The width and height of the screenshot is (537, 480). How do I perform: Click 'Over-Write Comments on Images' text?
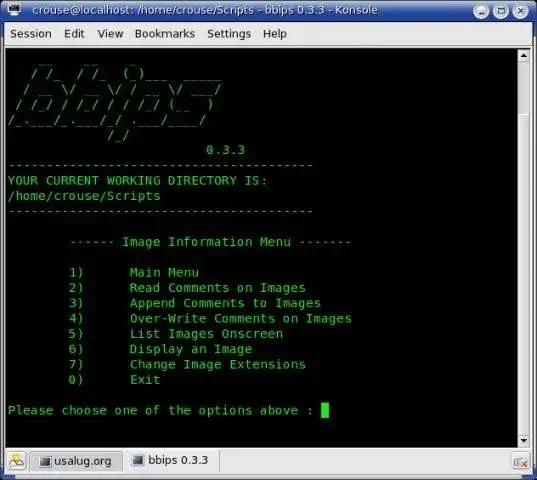point(240,319)
